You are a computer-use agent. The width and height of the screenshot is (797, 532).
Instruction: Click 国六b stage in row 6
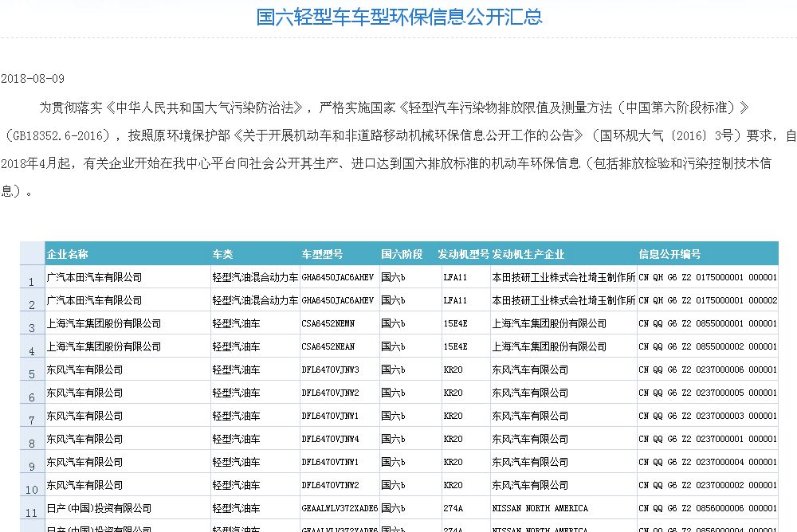click(x=394, y=393)
